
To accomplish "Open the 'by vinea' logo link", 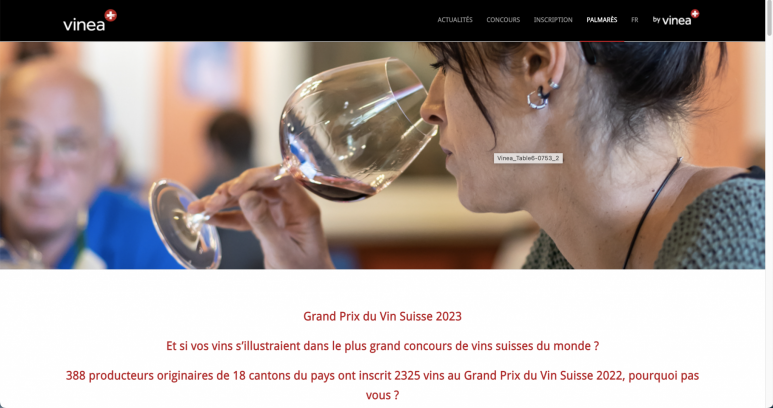I will tap(676, 18).
